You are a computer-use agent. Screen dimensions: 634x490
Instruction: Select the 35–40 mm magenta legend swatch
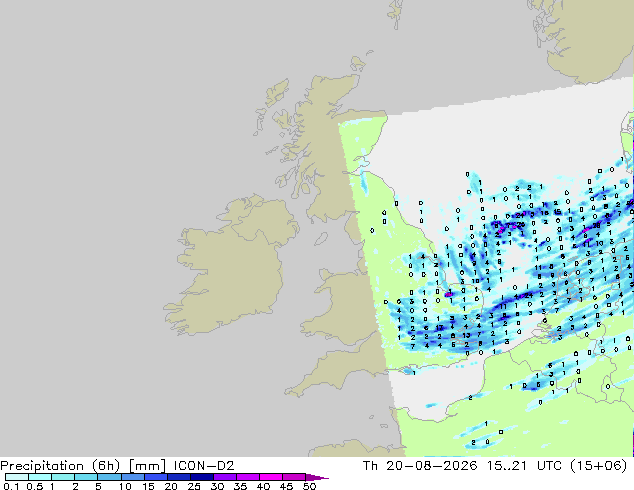click(248, 477)
